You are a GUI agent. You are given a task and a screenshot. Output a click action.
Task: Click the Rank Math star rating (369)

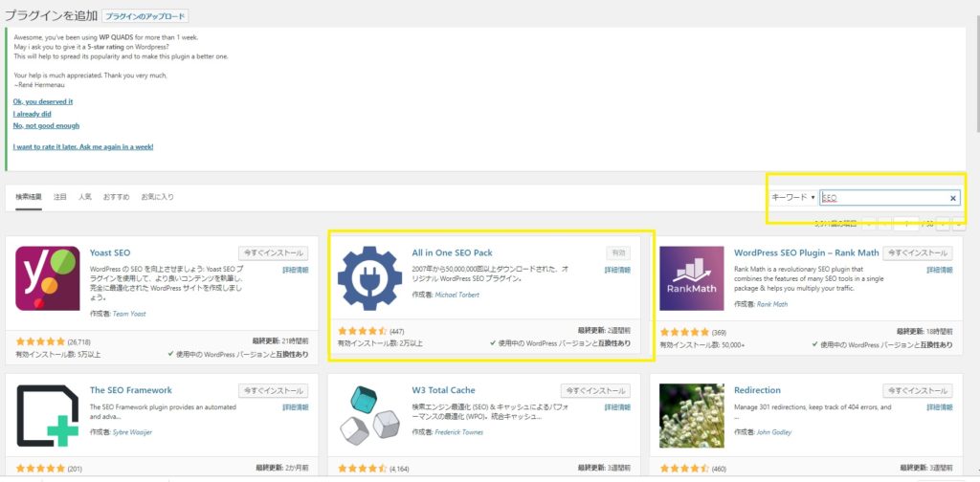(x=684, y=332)
